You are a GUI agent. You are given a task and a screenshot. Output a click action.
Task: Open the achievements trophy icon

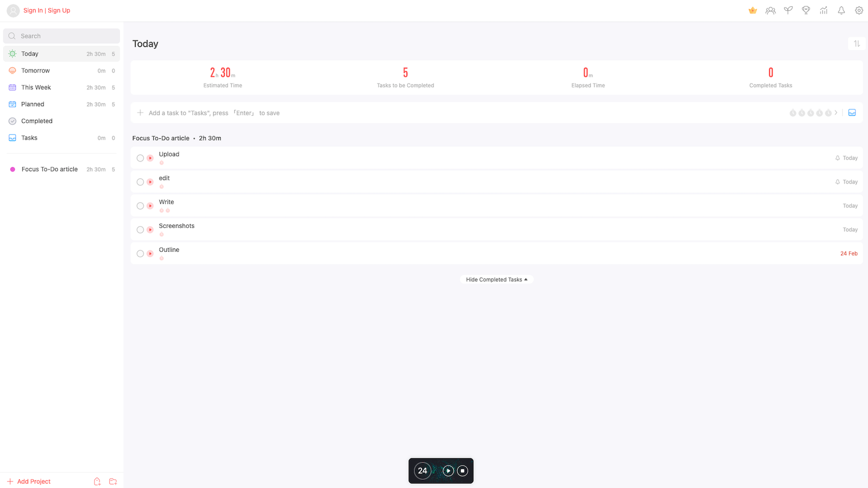(806, 11)
